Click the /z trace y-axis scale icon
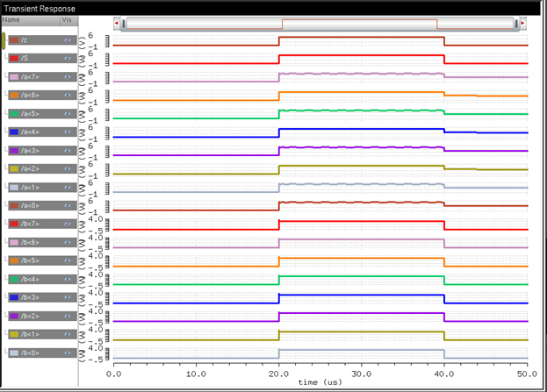Viewport: 547px width, 392px height. [107, 40]
